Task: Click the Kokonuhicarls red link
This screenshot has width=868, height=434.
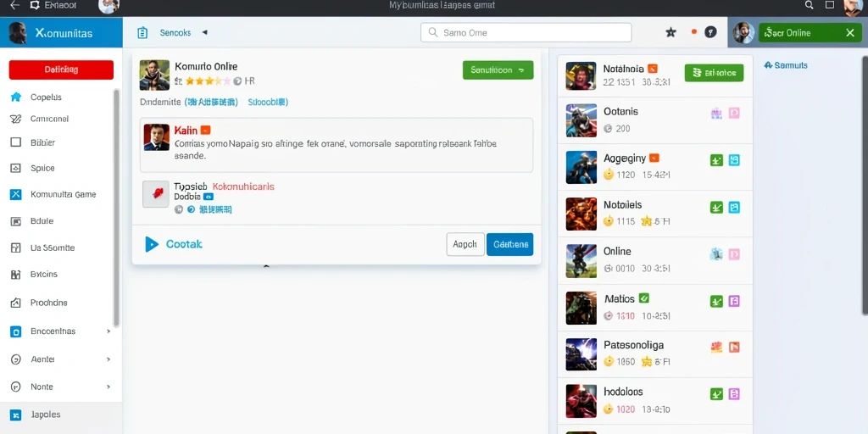Action: click(x=243, y=186)
